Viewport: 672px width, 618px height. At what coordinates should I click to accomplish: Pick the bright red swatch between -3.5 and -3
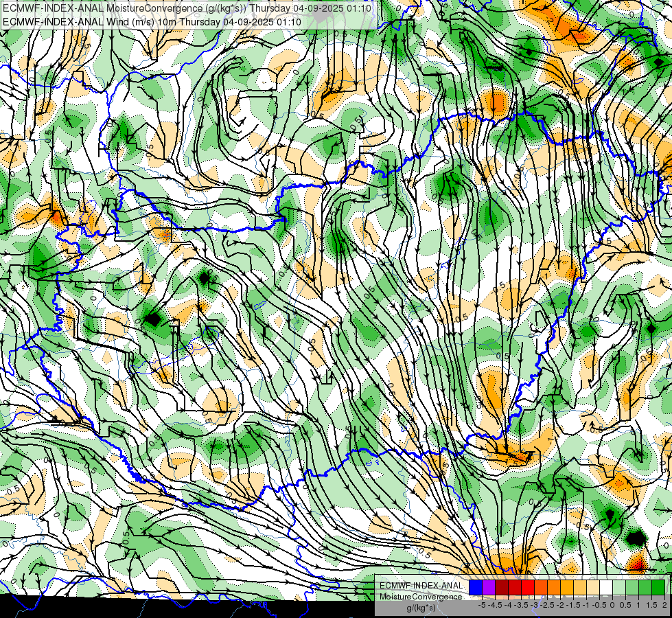click(x=528, y=588)
